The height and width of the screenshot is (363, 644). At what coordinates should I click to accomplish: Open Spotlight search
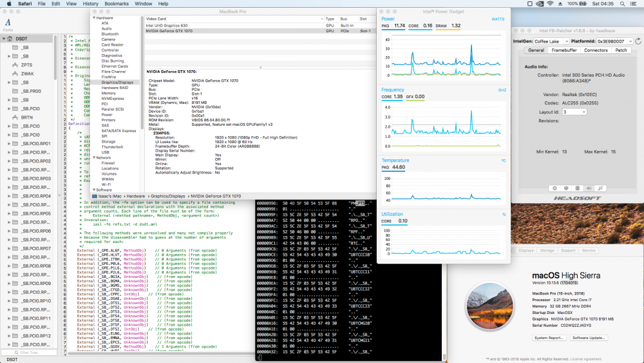point(623,4)
